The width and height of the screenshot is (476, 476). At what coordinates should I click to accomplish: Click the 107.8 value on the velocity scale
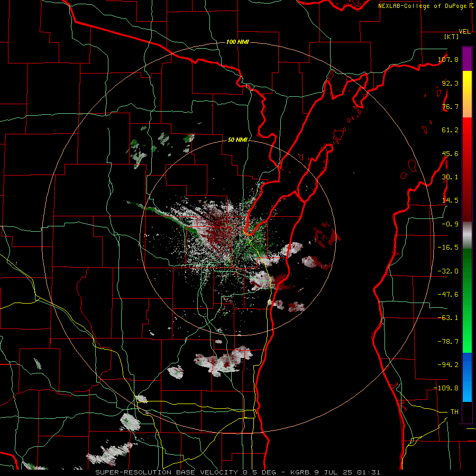pos(448,59)
